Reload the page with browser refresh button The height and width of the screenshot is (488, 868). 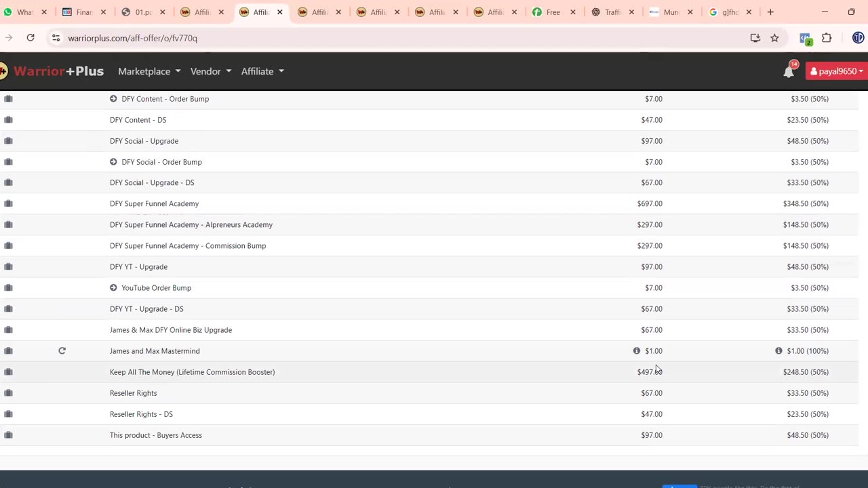31,38
